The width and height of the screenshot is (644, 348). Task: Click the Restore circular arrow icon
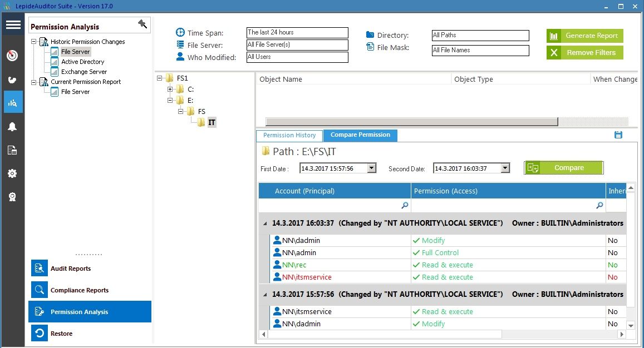click(40, 333)
